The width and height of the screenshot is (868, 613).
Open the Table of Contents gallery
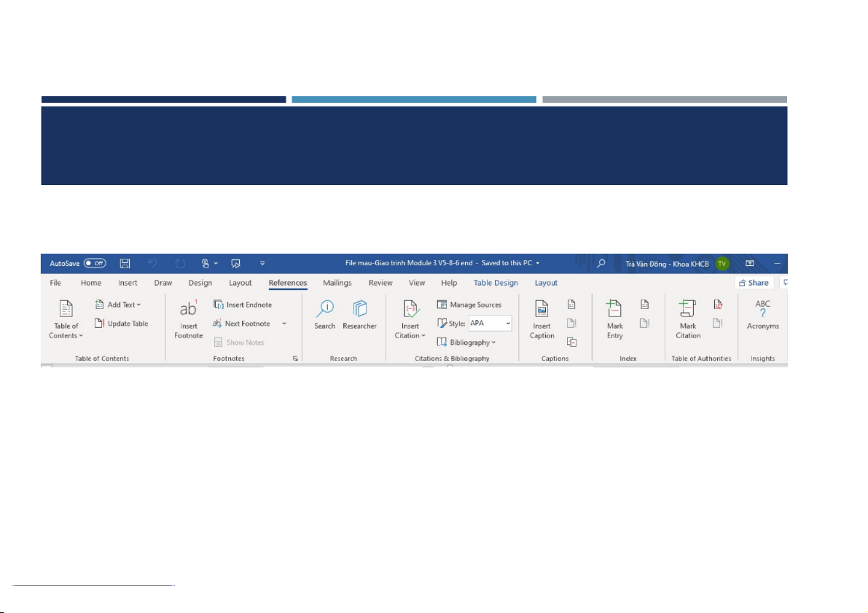click(x=66, y=319)
